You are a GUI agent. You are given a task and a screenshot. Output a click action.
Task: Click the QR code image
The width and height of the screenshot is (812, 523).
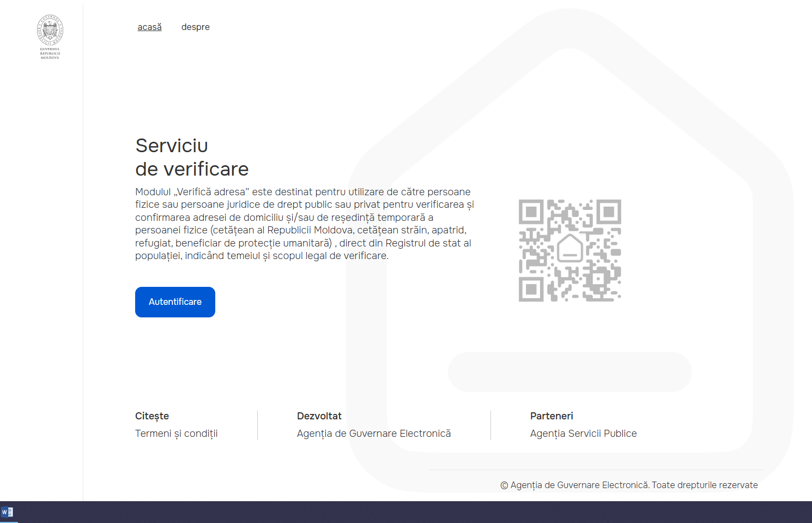570,250
